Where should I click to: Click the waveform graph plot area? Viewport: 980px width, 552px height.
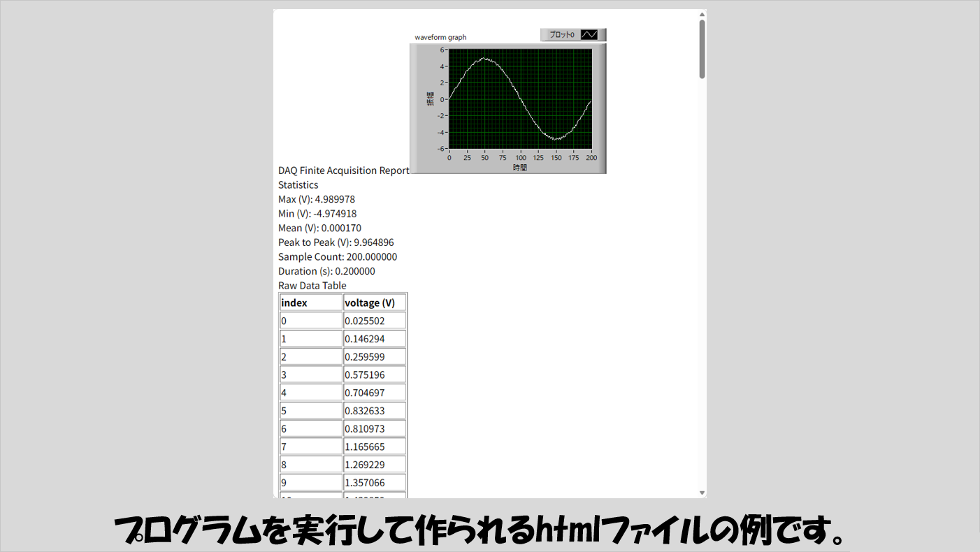point(520,99)
